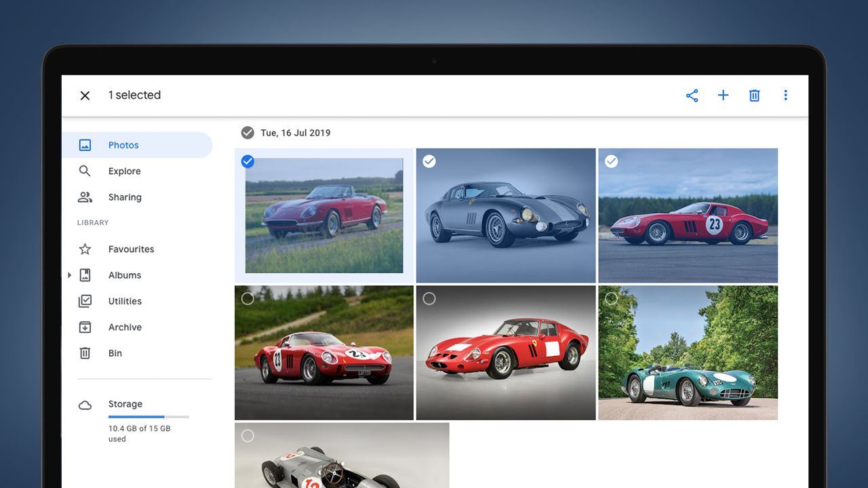
Task: Expand the Albums tree arrow
Action: point(69,275)
